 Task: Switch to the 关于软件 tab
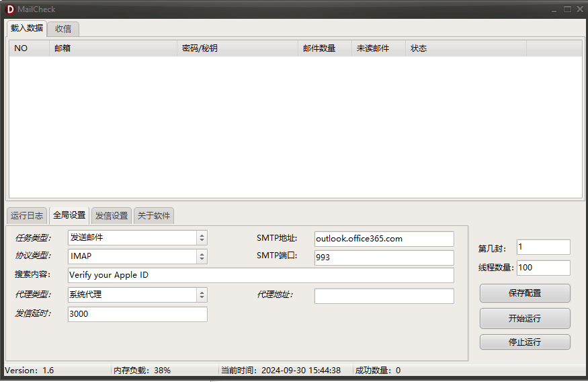(x=154, y=216)
